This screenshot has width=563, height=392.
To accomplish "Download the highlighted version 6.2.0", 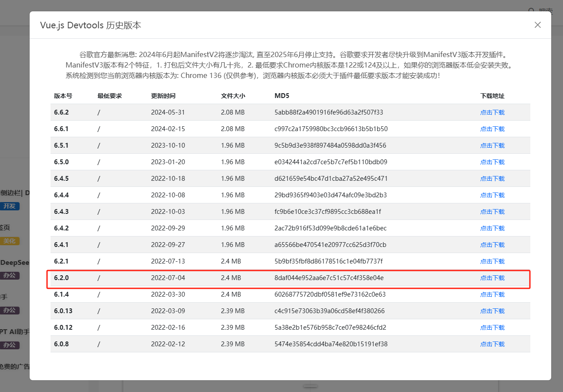I will 492,277.
